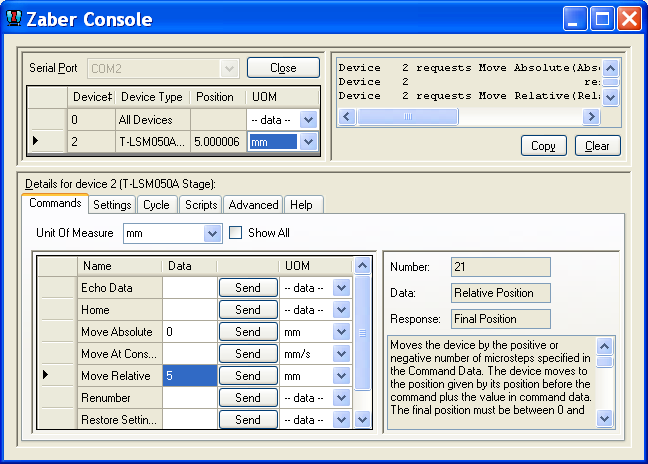
Task: Click the Device Type column header
Action: 152,97
